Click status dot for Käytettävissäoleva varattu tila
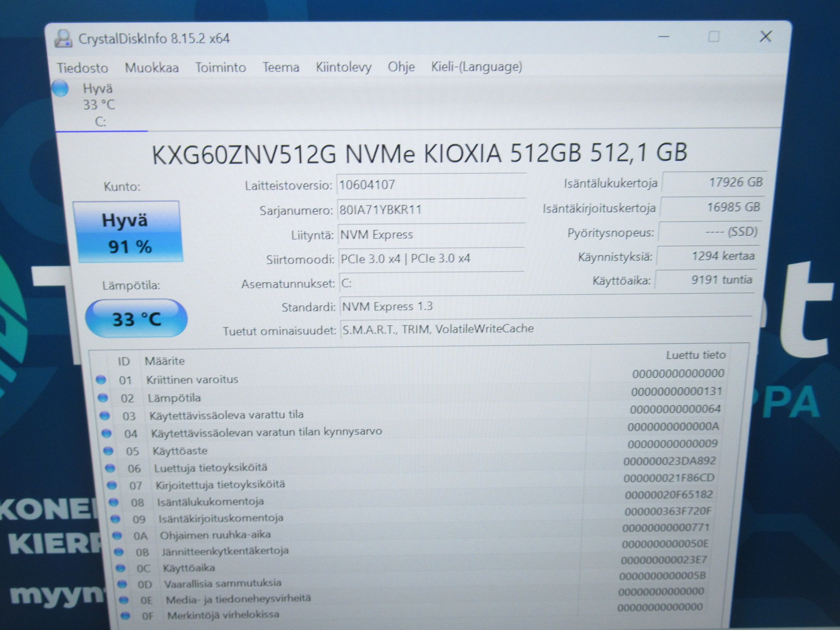This screenshot has height=630, width=840. tap(105, 415)
